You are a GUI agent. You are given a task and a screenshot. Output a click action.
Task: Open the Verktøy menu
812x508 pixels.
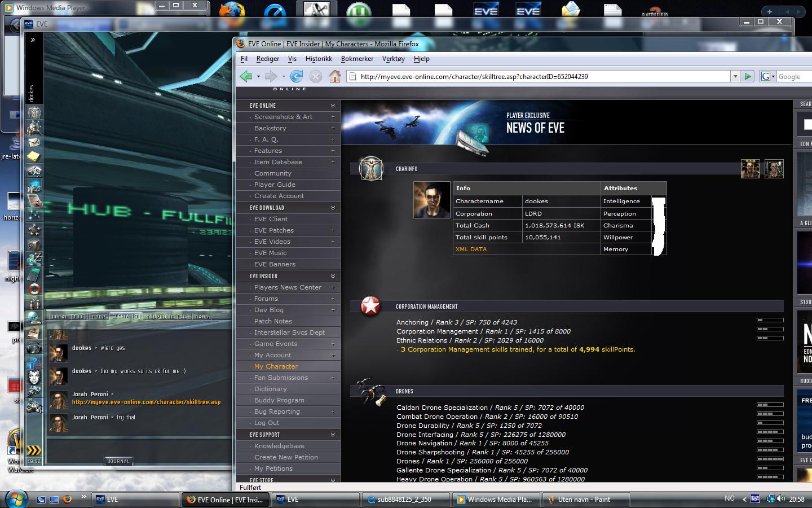[394, 59]
